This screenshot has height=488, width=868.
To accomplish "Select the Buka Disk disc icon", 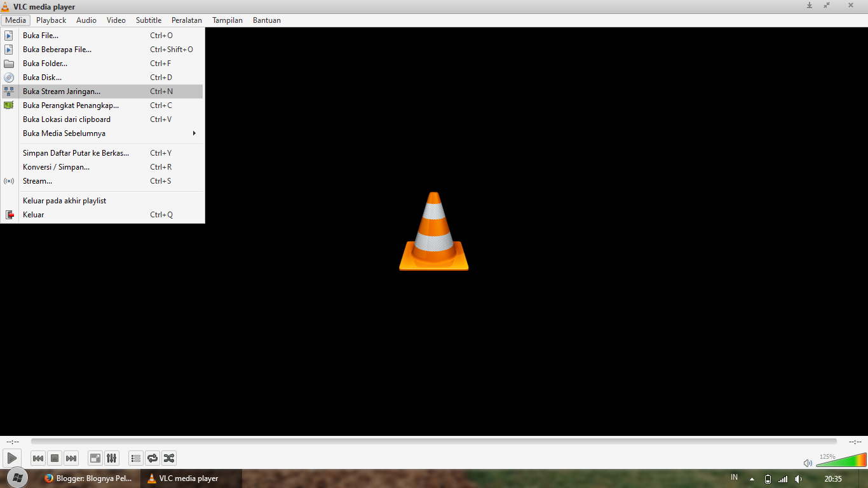I will [9, 77].
